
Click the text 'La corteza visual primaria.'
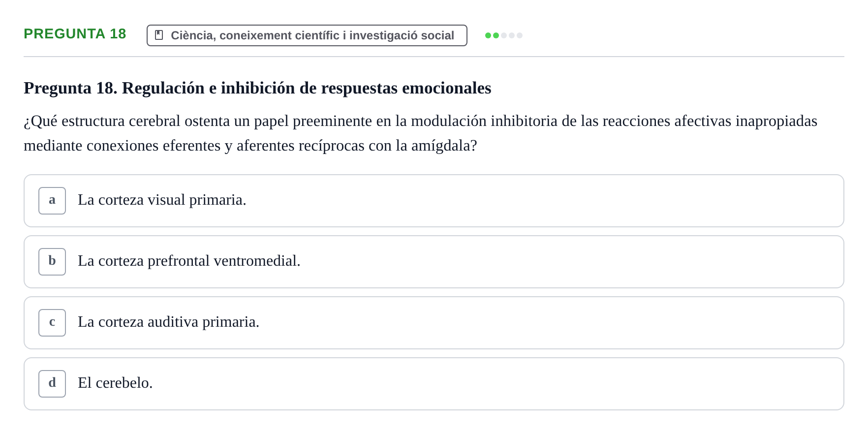[162, 200]
